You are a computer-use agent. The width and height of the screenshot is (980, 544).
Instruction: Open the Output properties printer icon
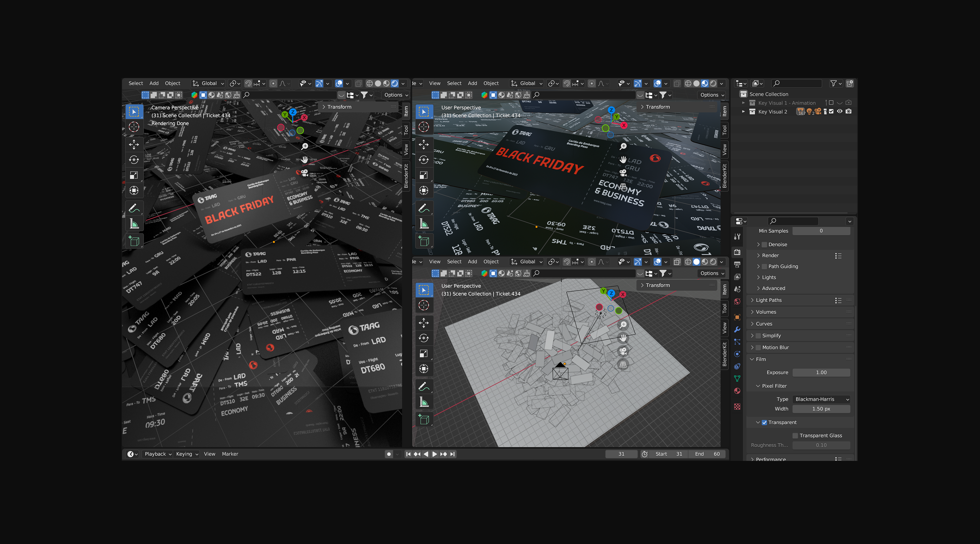(x=737, y=264)
